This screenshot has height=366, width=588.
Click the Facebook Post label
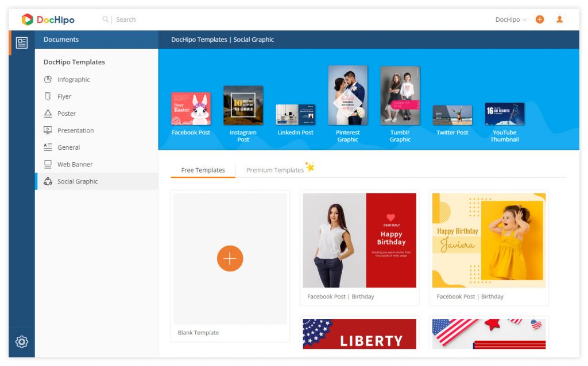tap(191, 133)
